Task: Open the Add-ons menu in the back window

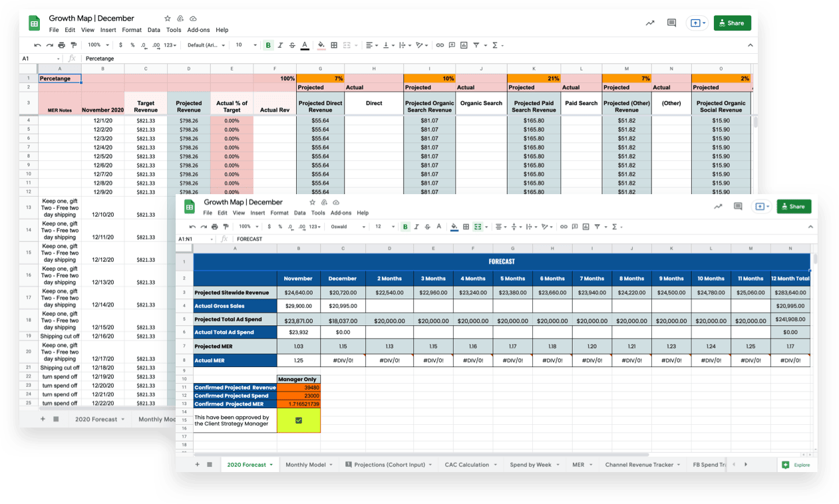Action: [198, 30]
